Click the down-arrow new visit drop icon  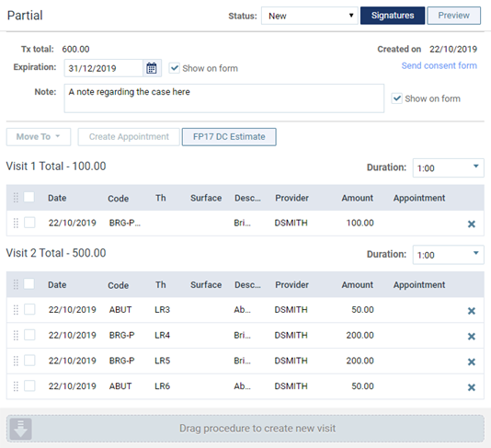pyautogui.click(x=20, y=429)
